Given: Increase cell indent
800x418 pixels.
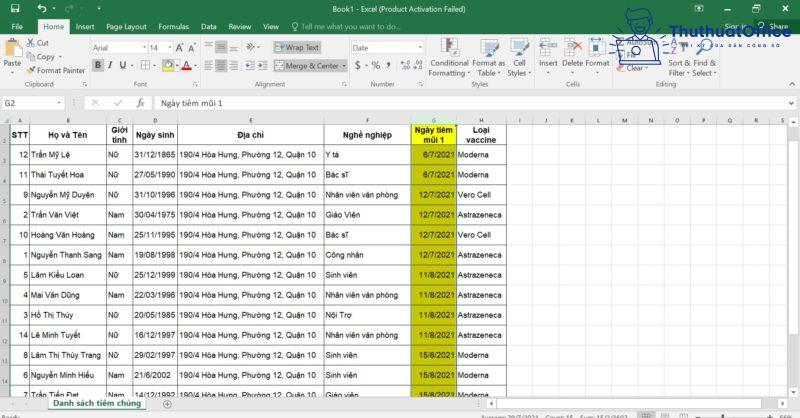Looking at the screenshot, I should pyautogui.click(x=262, y=65).
